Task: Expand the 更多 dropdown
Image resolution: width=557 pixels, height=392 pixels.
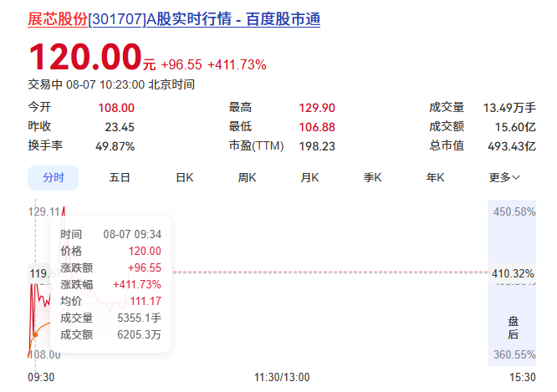Action: click(x=504, y=177)
